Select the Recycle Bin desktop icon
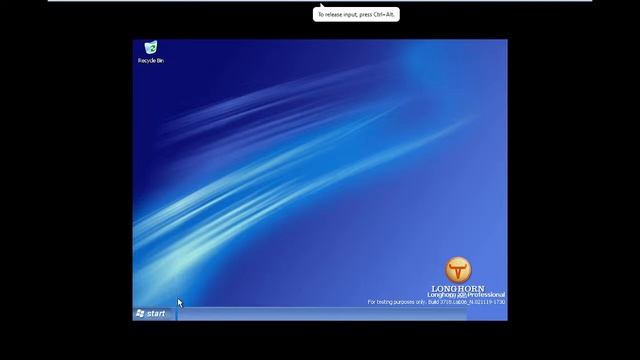The image size is (640, 360). [151, 52]
